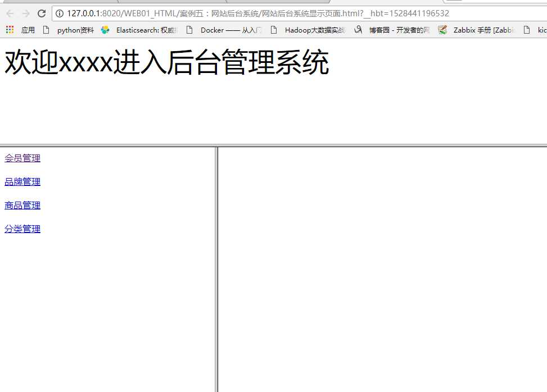Open the 应用 bookmarks shortcut
The width and height of the screenshot is (547, 392).
tap(28, 30)
